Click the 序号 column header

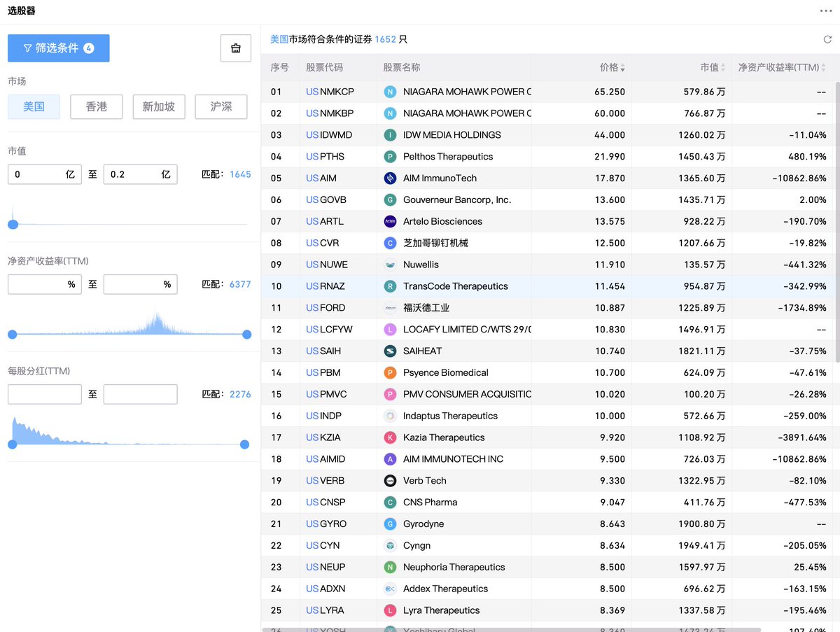coord(280,68)
